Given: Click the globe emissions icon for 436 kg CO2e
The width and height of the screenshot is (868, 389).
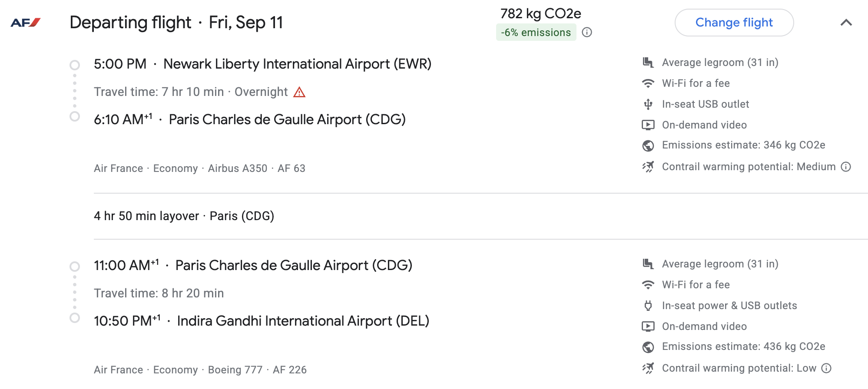Looking at the screenshot, I should pos(648,347).
